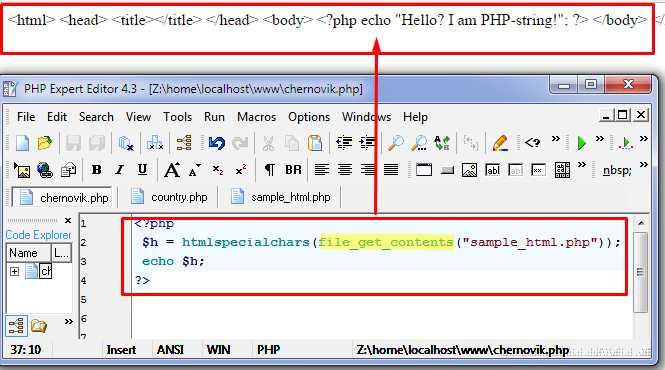Click the Indent block icon
The width and height of the screenshot is (665, 370).
367,143
